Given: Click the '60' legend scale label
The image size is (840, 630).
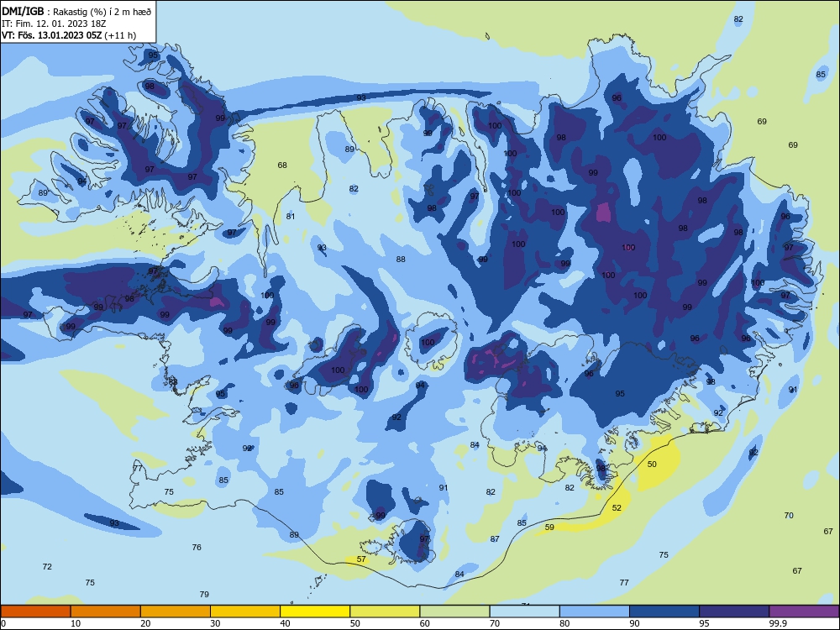Looking at the screenshot, I should pyautogui.click(x=425, y=623).
